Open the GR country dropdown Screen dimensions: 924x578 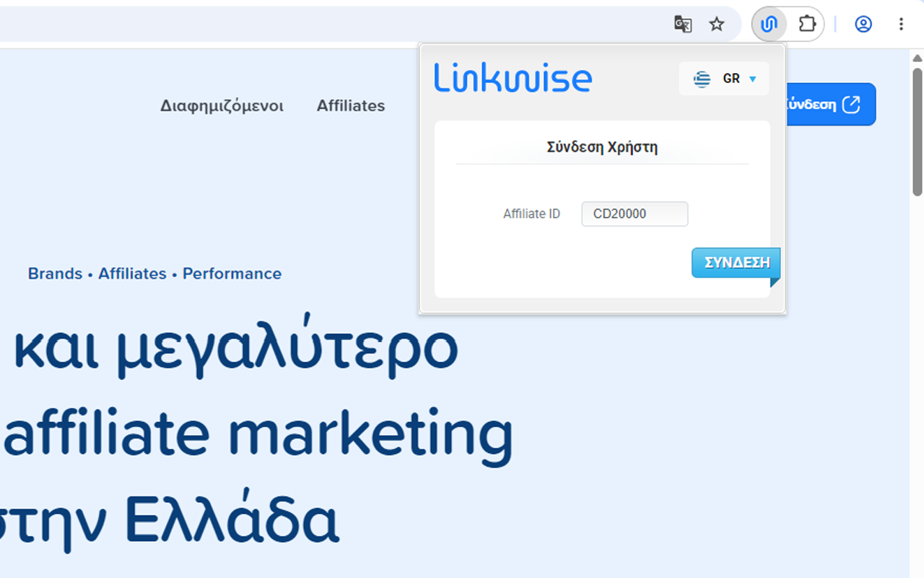724,79
